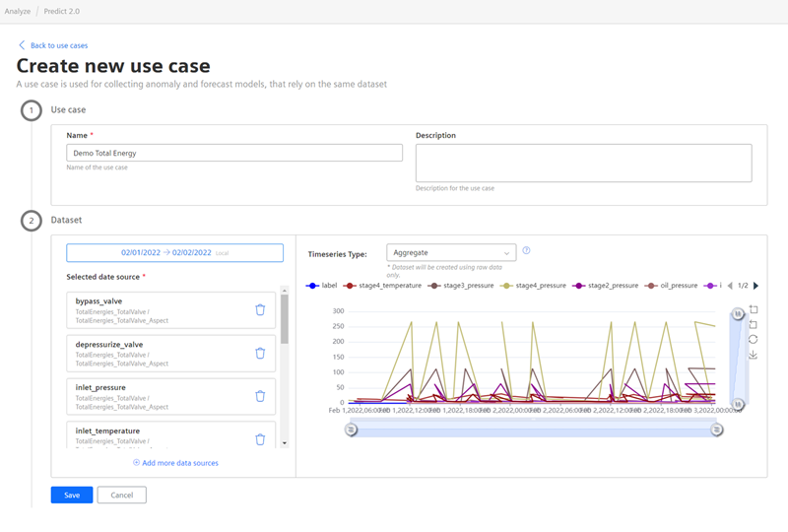Download the chart as image
The height and width of the screenshot is (532, 788).
click(754, 355)
